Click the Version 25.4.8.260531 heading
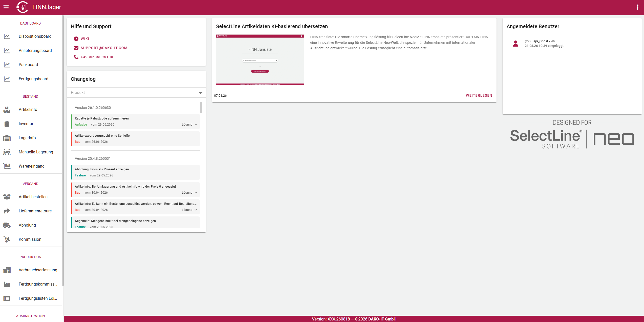644x322 pixels. point(93,159)
